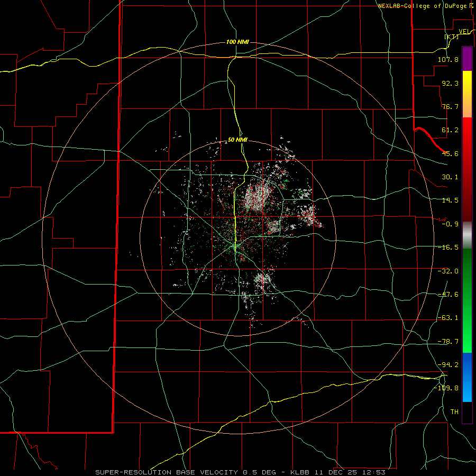Click the 100 NMI range ring label
Image resolution: width=476 pixels, height=476 pixels.
point(237,42)
